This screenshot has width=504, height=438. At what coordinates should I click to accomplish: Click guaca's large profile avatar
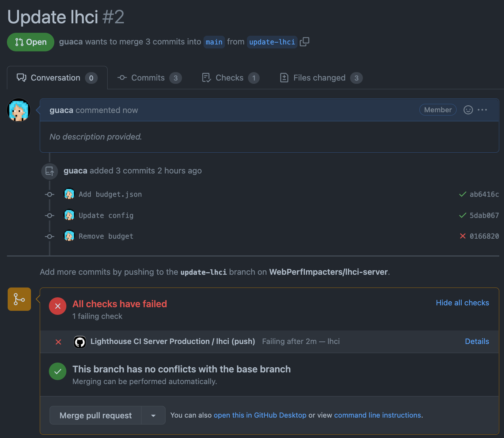(x=19, y=110)
